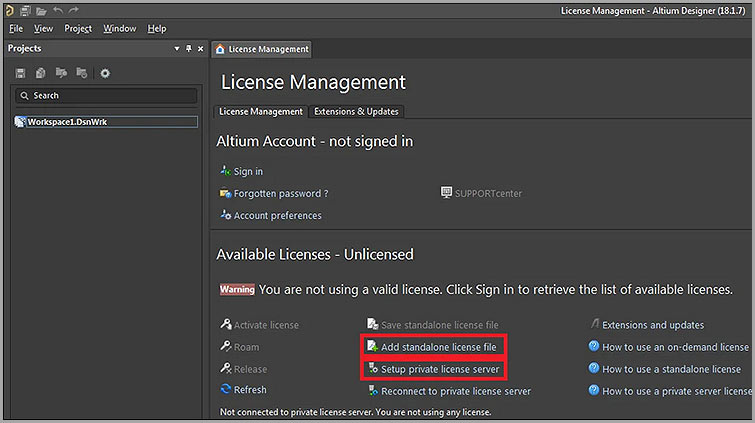Screen dimensions: 755x423
Task: Click Activate license option
Action: tap(266, 325)
